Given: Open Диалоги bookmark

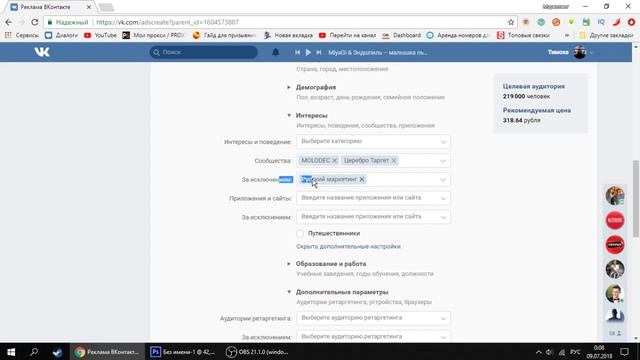Looking at the screenshot, I should [x=61, y=36].
